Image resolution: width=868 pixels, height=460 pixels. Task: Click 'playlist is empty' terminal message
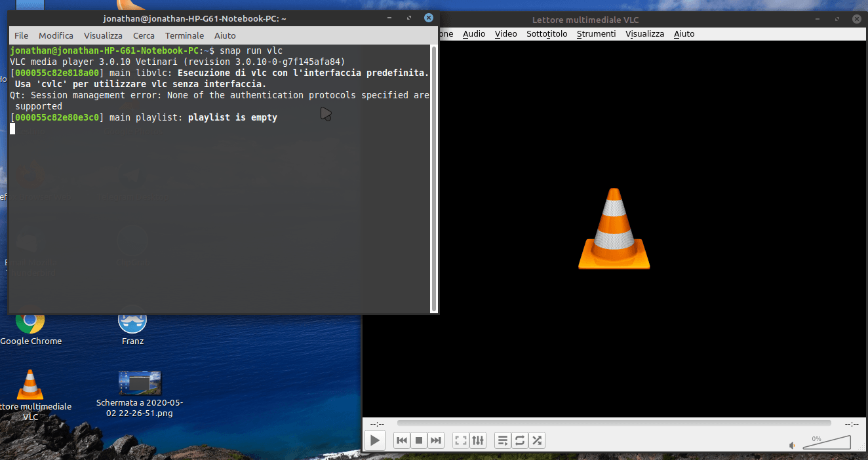click(x=233, y=117)
